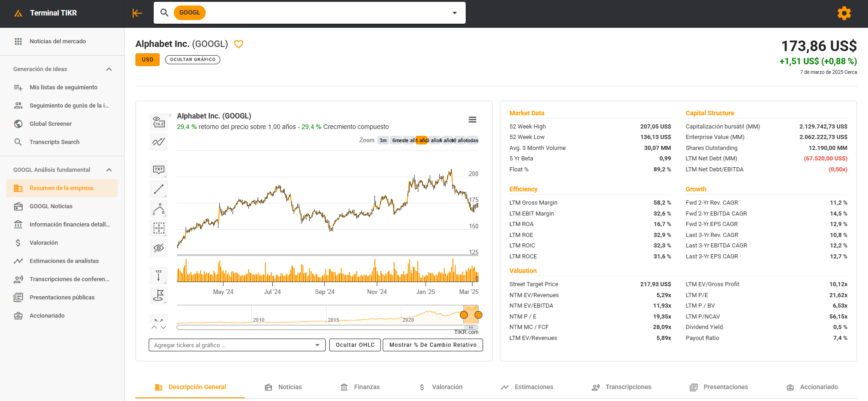The image size is (868, 401).
Task: Grab the left navigator range handle
Action: 464,315
